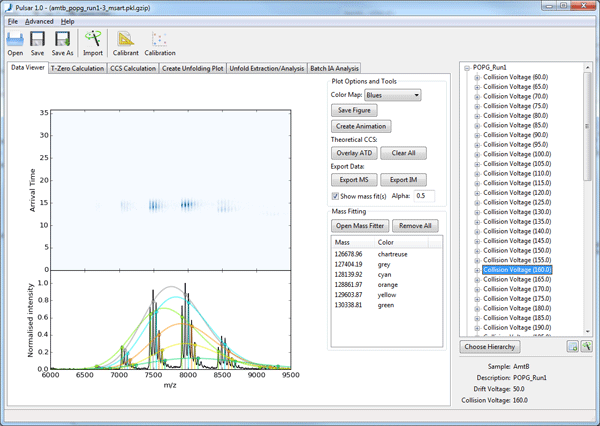Click the Open Mass Fitter button
The image size is (600, 426).
[359, 226]
